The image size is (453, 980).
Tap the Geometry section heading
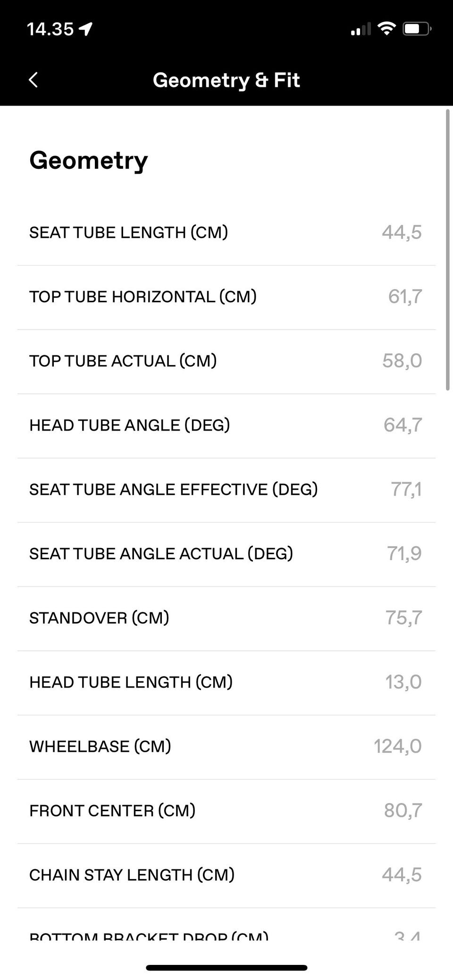(x=89, y=160)
